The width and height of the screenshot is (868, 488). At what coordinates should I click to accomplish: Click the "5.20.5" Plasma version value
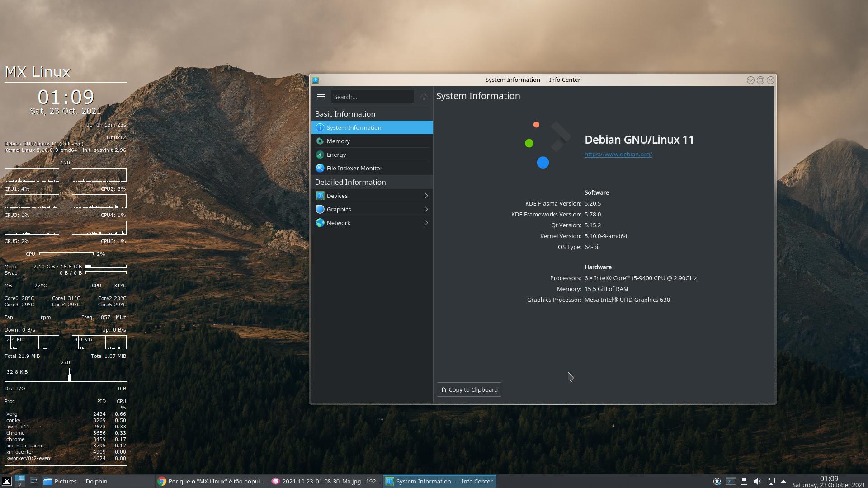click(x=593, y=203)
